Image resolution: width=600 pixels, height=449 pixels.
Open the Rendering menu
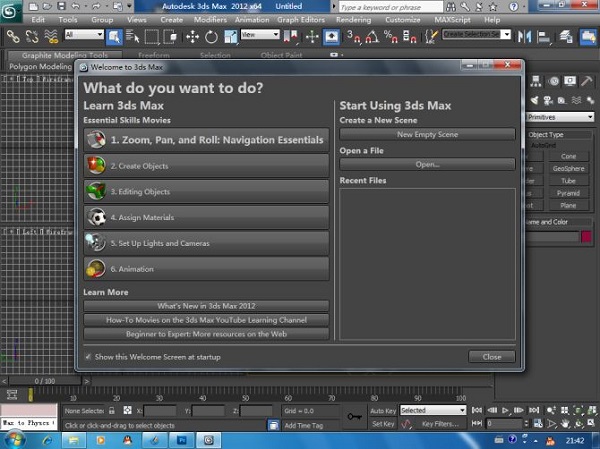pos(353,20)
